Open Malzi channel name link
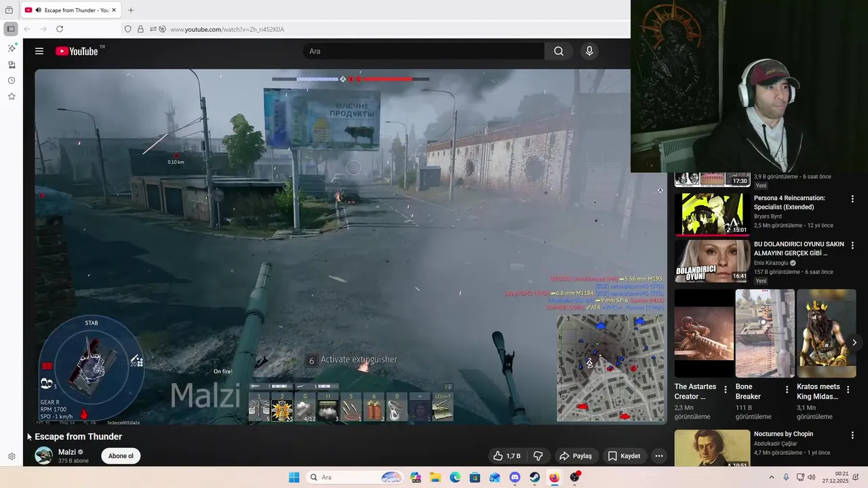This screenshot has height=488, width=868. [67, 452]
